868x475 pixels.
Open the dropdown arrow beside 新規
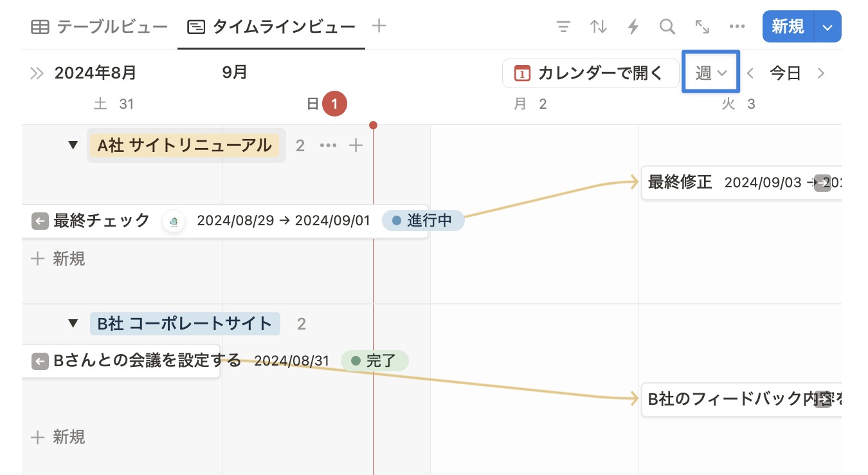tap(828, 26)
